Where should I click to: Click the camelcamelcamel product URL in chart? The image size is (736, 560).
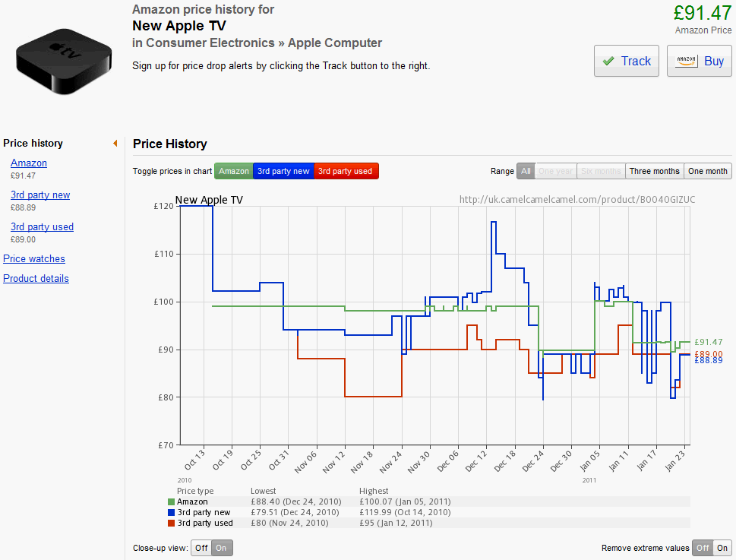coord(577,200)
